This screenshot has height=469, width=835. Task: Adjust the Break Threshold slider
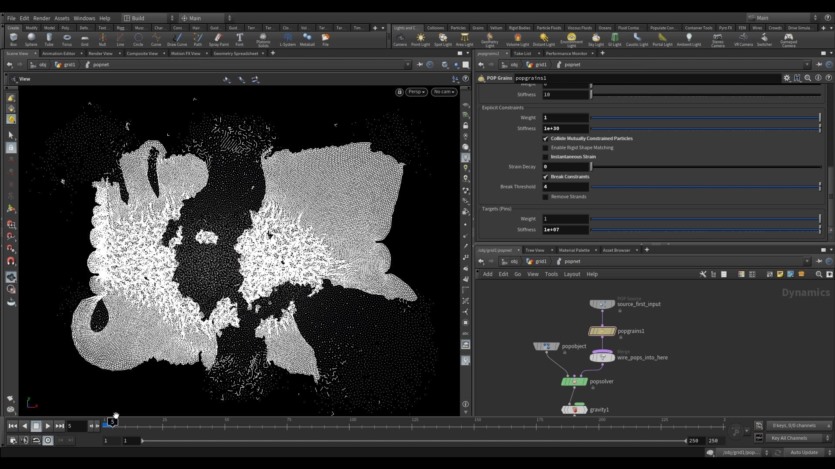(706, 187)
